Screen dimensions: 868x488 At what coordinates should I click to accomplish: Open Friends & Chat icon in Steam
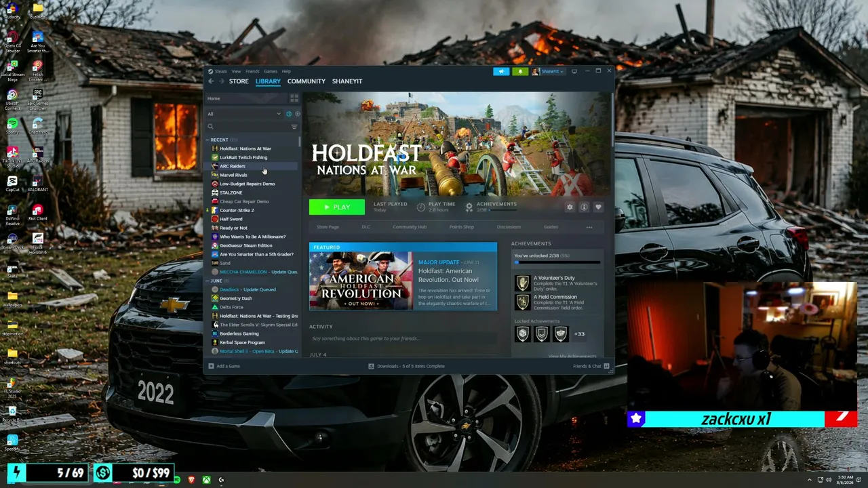point(606,366)
